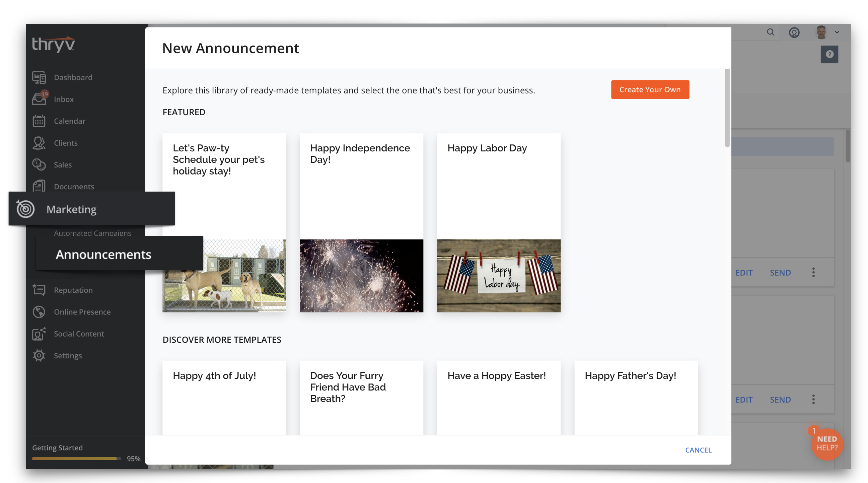Open Automated Campaigns submenu item
The height and width of the screenshot is (483, 868).
(x=92, y=232)
